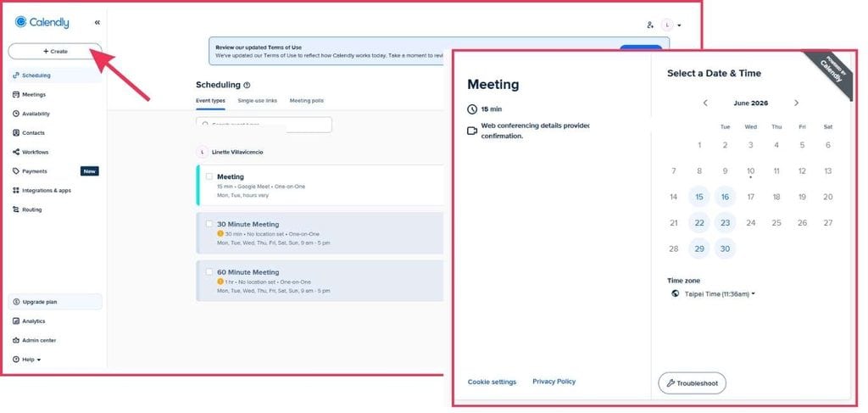Screen dimensions: 868x413
Task: Click the 15 min clock icon
Action: (472, 109)
